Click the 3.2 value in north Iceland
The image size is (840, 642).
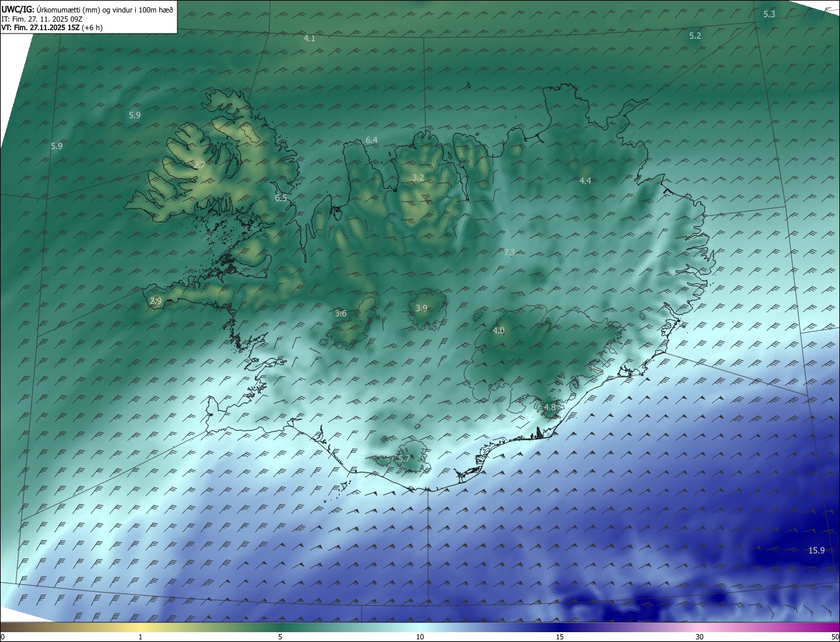418,178
